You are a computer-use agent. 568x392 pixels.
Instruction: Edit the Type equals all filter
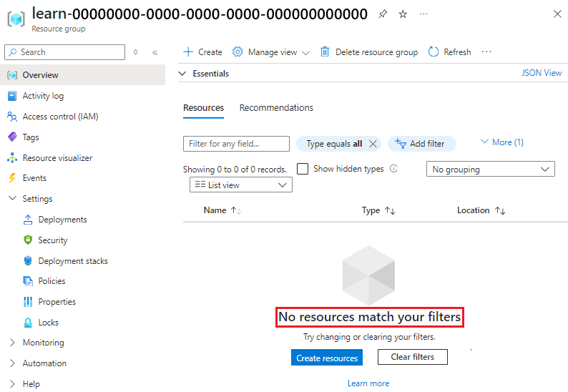point(334,144)
